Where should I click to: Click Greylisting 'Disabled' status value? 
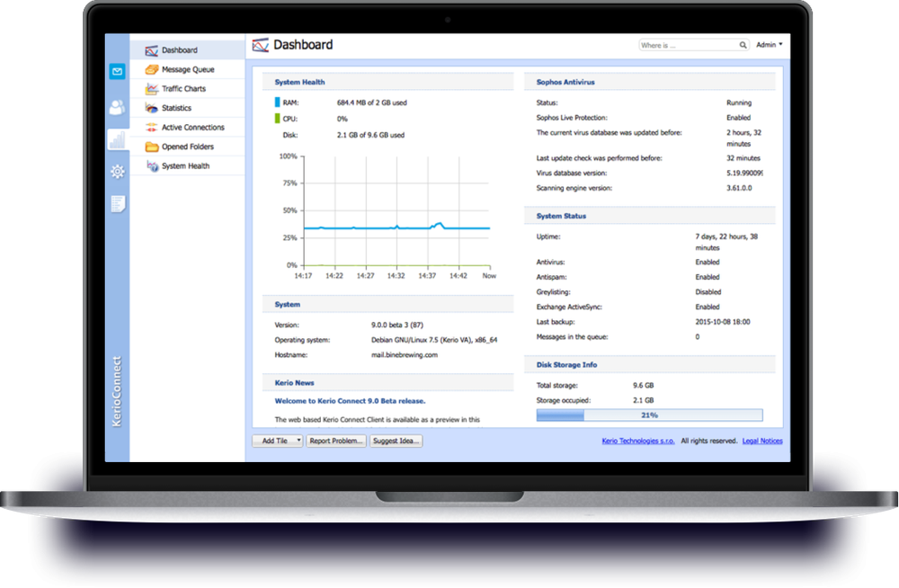708,292
